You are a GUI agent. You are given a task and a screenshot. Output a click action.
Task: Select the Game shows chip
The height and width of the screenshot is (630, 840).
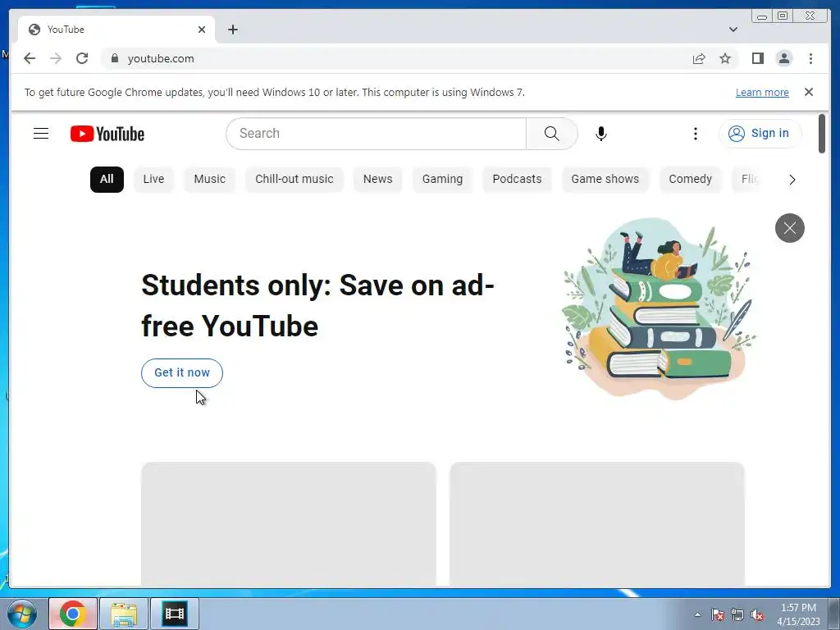tap(605, 179)
